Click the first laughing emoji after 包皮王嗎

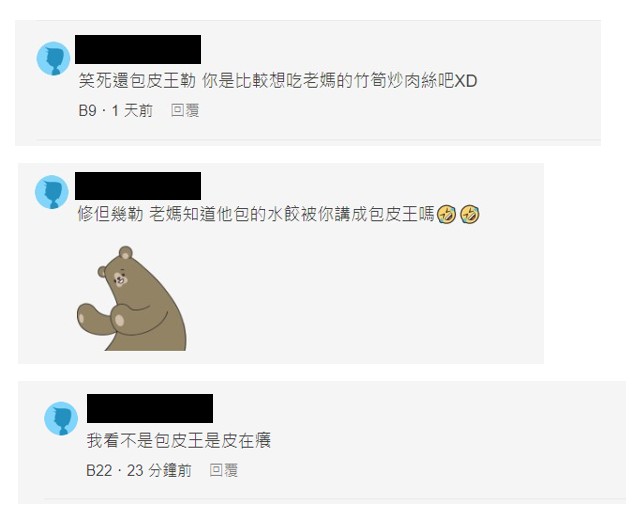(x=446, y=214)
